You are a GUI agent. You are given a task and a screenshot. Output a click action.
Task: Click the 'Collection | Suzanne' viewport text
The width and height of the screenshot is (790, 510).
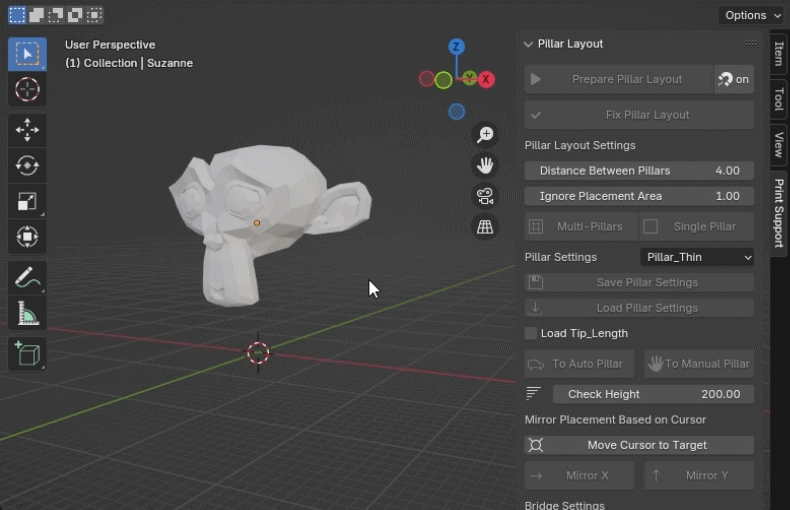(138, 63)
